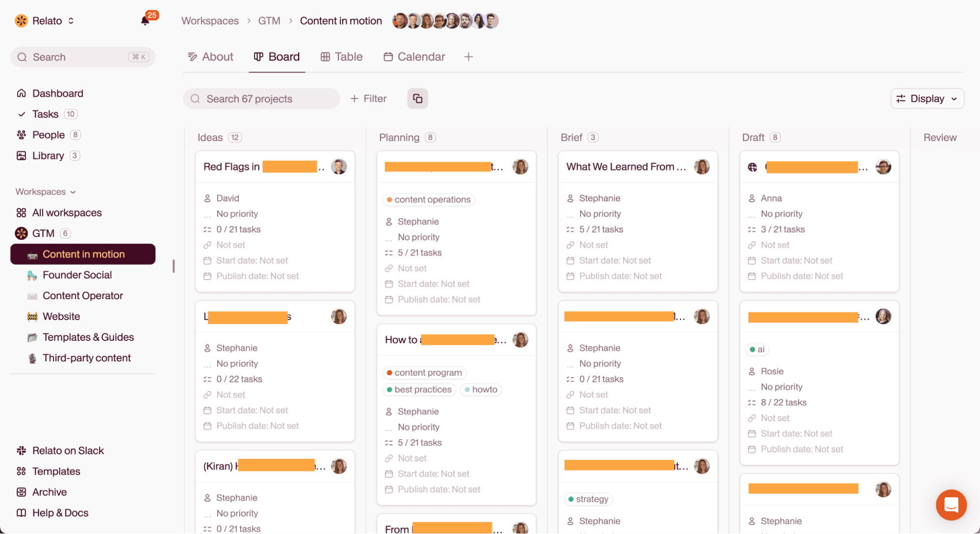Switch to the Calendar tab
Screen dimensions: 980x534
pyautogui.click(x=414, y=57)
